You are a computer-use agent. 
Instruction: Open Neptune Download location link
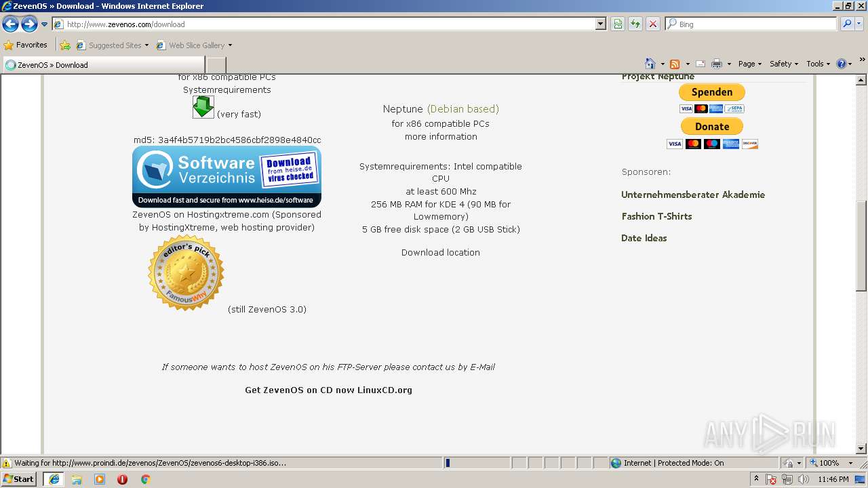point(441,252)
